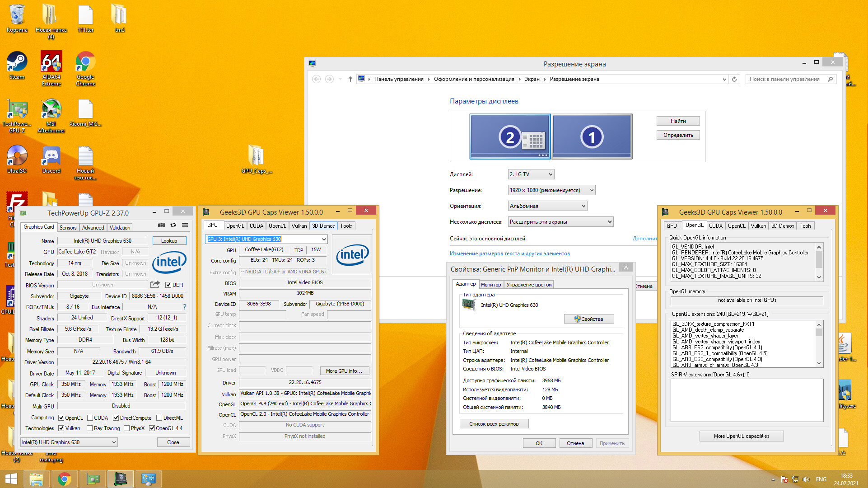The height and width of the screenshot is (488, 868).
Task: Go up one level in Control Panel
Action: 350,79
